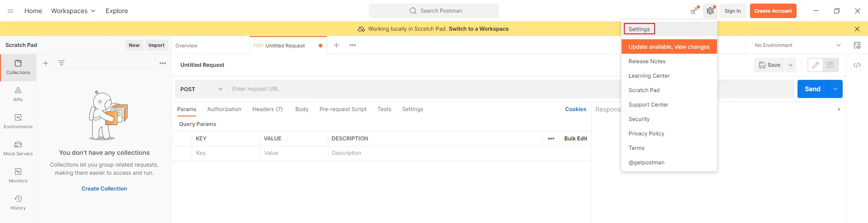The height and width of the screenshot is (223, 868).
Task: Open the Send options dropdown arrow
Action: [835, 89]
